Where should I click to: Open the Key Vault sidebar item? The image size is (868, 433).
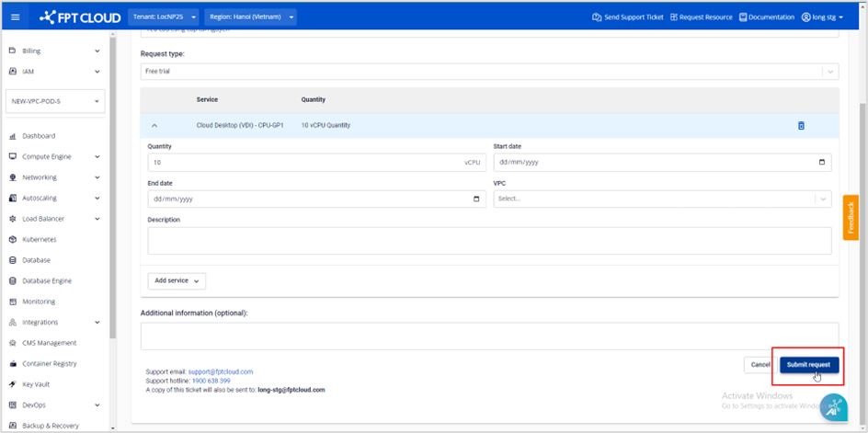coord(38,384)
